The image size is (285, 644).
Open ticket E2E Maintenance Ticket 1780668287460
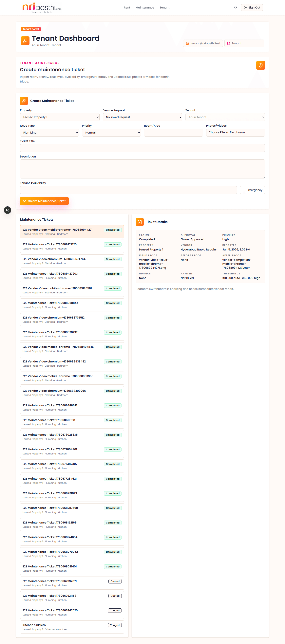[x=72, y=510]
